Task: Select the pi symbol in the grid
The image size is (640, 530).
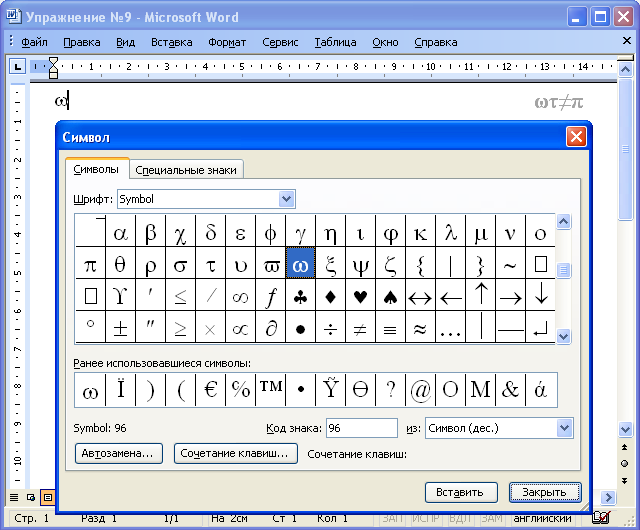Action: point(90,263)
